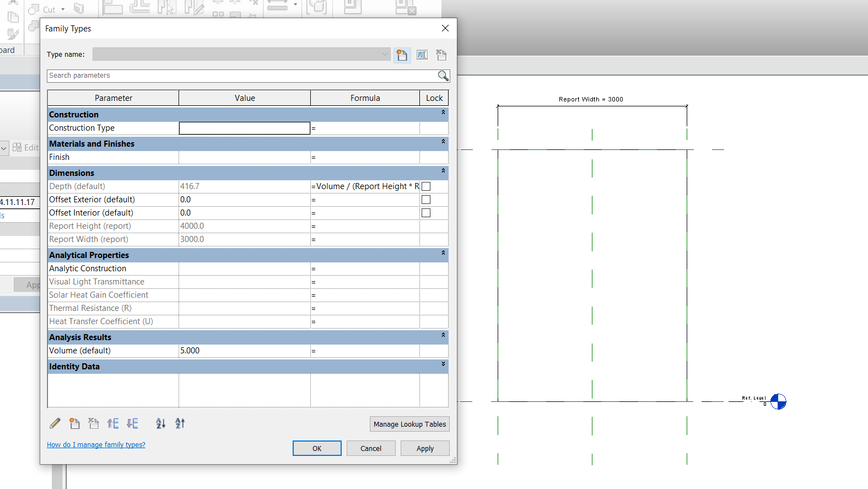
Task: Toggle lock checkbox for Depth parameter
Action: [x=426, y=186]
